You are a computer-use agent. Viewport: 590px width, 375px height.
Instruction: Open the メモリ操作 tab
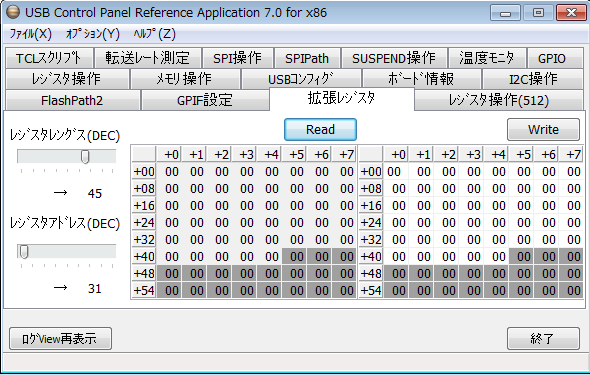(185, 79)
